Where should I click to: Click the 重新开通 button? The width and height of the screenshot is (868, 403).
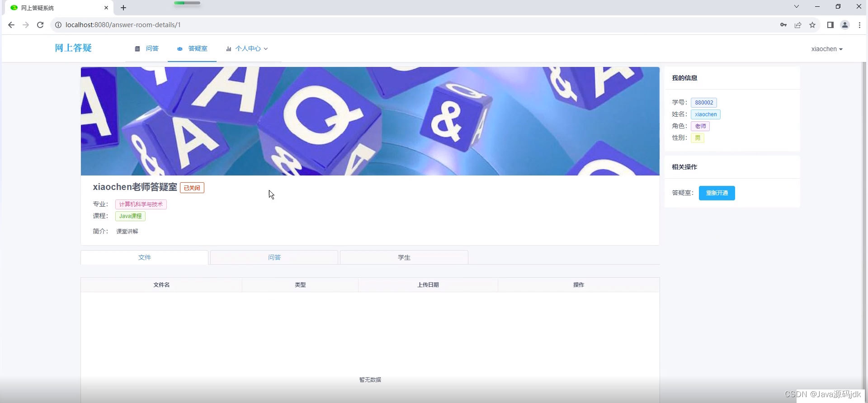pyautogui.click(x=717, y=193)
